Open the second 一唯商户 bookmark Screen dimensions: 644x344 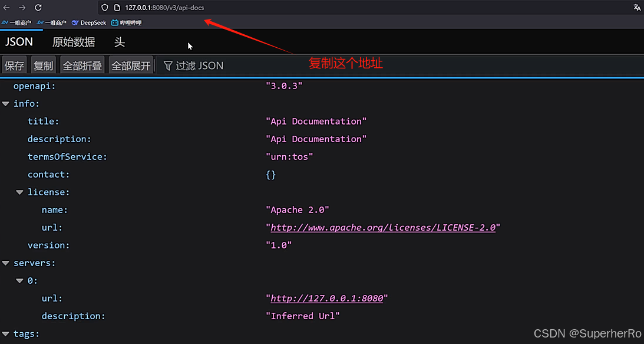point(52,22)
